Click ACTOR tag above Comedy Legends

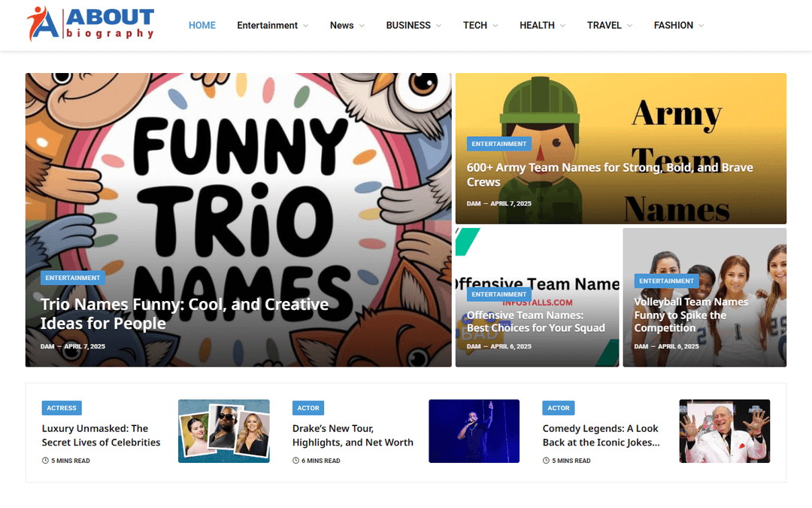tap(558, 408)
